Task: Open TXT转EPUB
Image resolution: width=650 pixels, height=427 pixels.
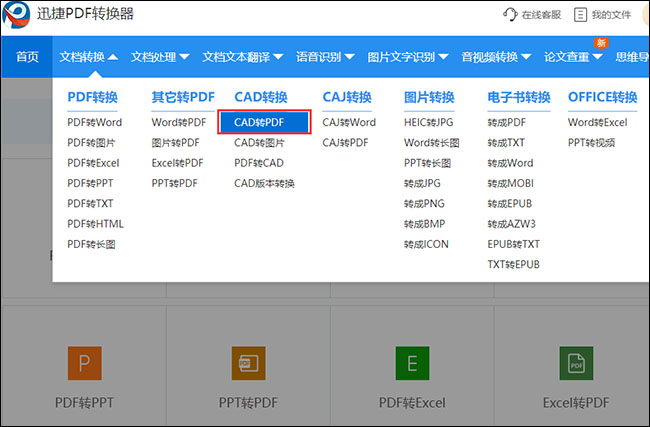Action: pyautogui.click(x=514, y=264)
